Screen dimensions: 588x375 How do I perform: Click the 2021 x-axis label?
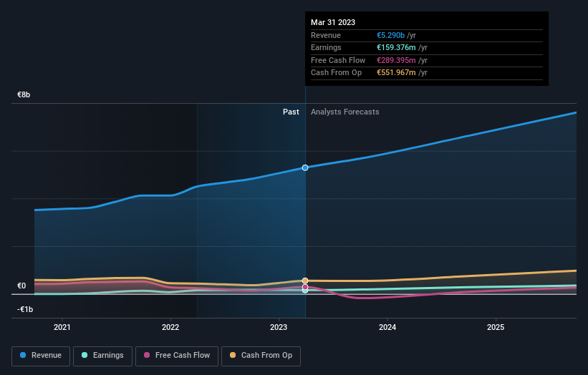[x=62, y=327]
